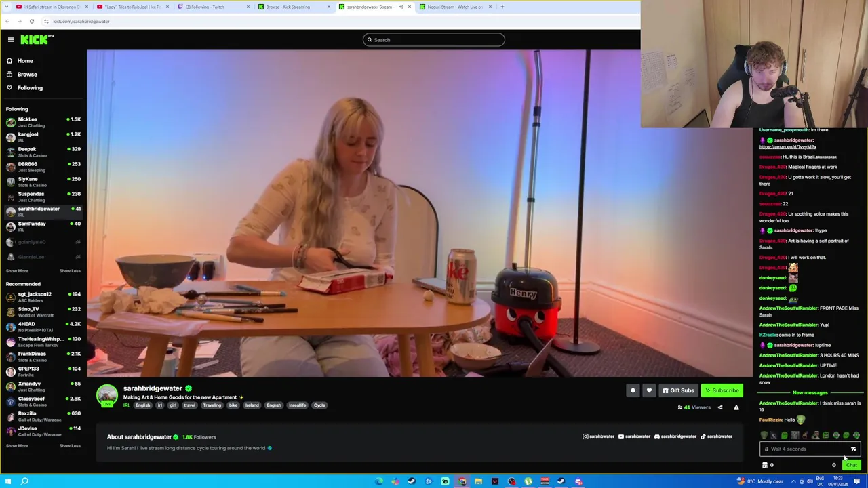Click the Kick logo
Screen dimensions: 868x488
tap(37, 40)
